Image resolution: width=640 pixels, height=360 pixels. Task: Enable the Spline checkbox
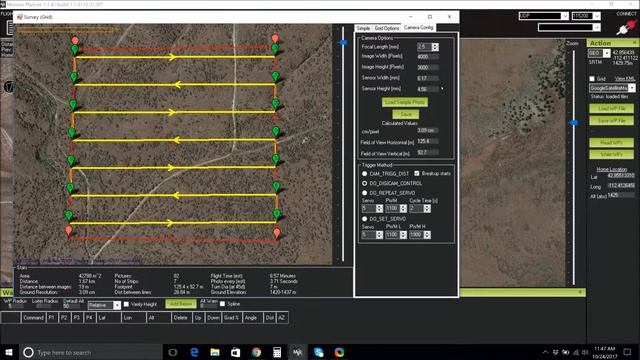[222, 304]
